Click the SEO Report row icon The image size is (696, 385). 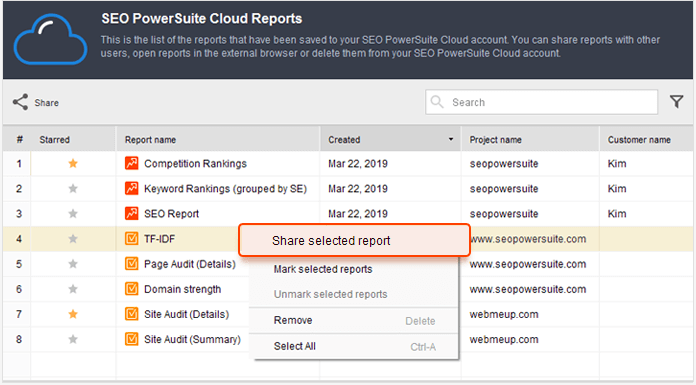(x=131, y=214)
